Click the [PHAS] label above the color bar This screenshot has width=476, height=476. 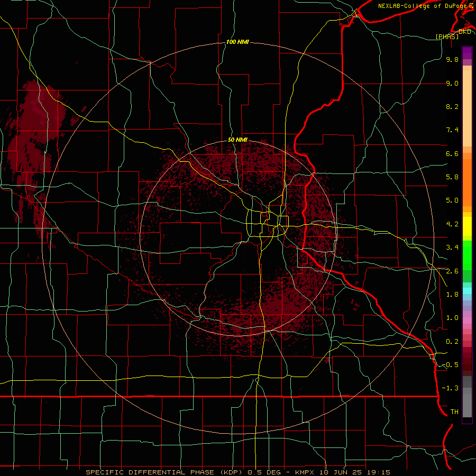point(447,36)
